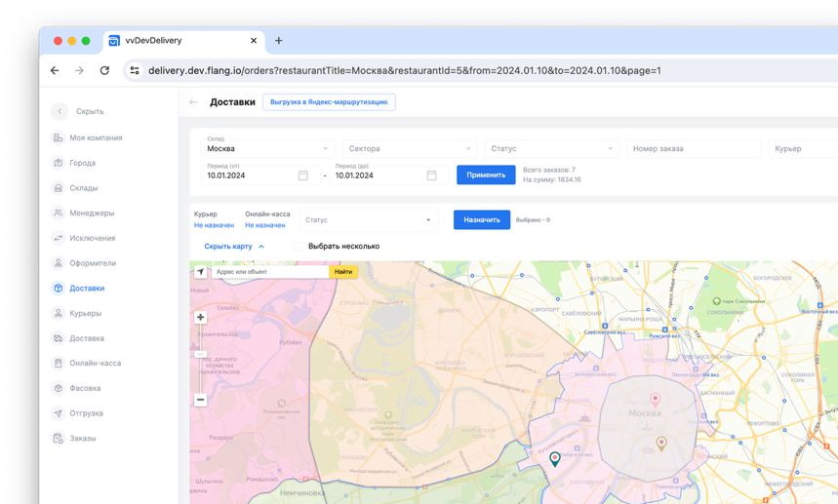Click the map zoom slider handle
This screenshot has width=838, height=504.
(200, 354)
